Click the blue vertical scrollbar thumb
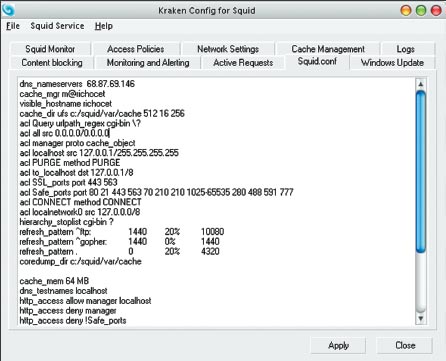446x361 pixels. pyautogui.click(x=421, y=171)
